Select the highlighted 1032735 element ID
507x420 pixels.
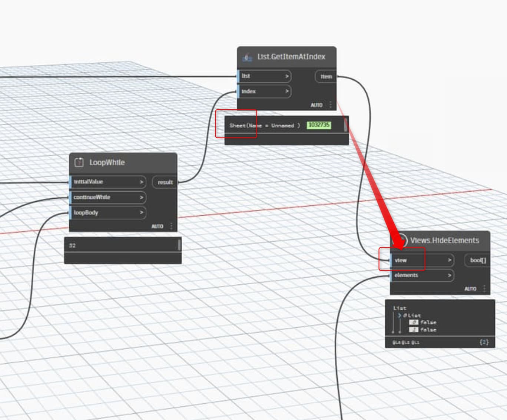point(318,126)
